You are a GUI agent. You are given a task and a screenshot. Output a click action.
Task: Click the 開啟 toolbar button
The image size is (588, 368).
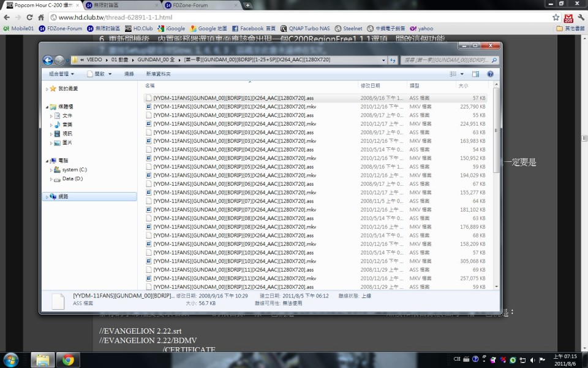coord(96,74)
